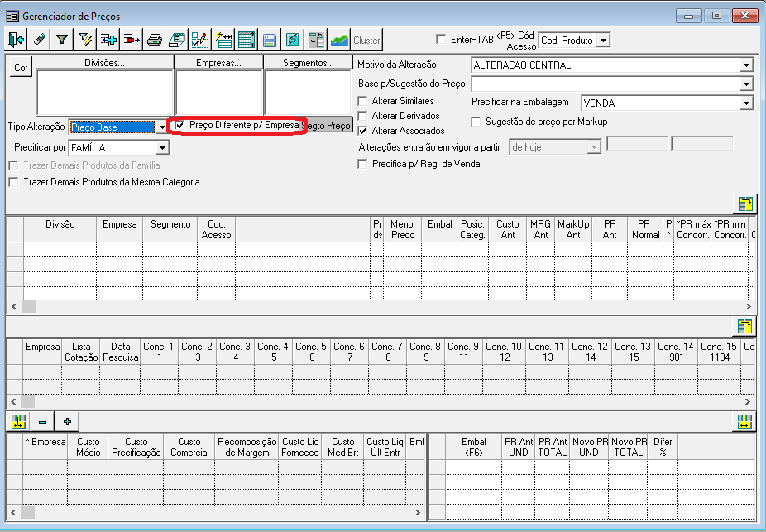The width and height of the screenshot is (766, 532).
Task: Uncheck Alterar Associados checkbox
Action: click(362, 131)
